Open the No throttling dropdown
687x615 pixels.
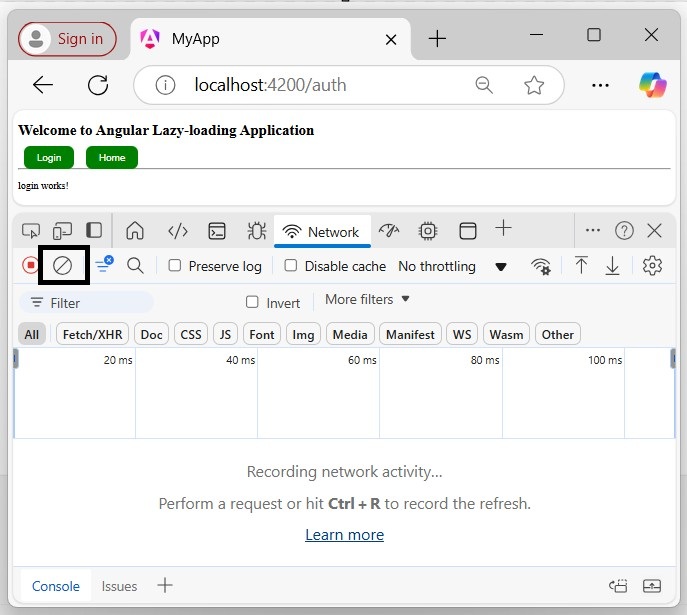click(452, 266)
